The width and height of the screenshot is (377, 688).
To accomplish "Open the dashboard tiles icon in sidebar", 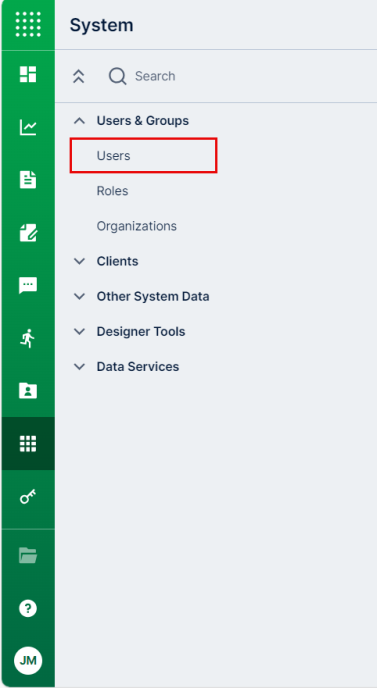I will point(28,74).
